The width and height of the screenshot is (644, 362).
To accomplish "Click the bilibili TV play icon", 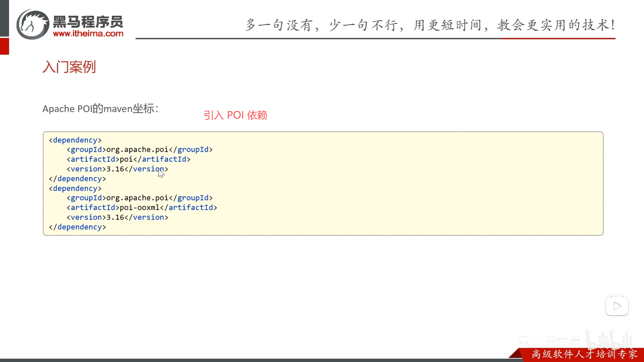I will tap(617, 306).
